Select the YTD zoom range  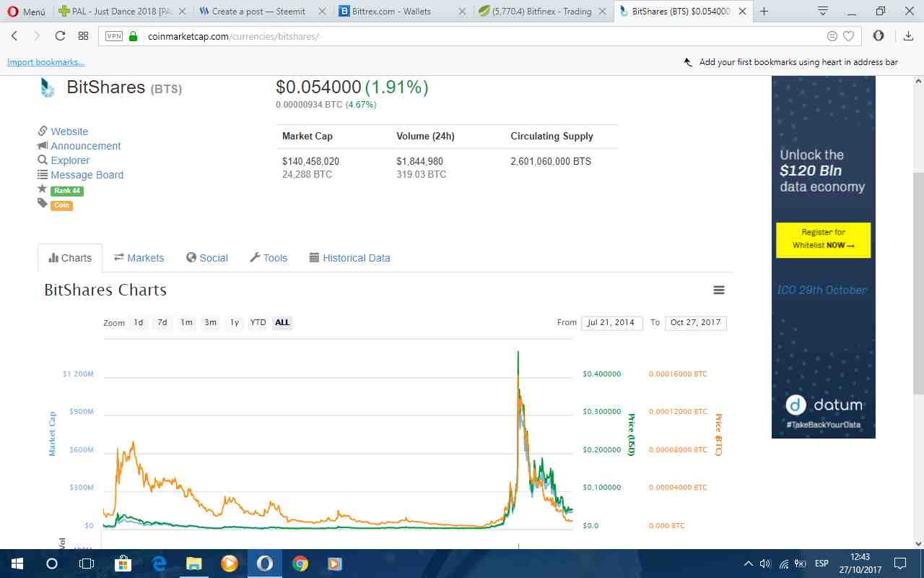(x=258, y=322)
